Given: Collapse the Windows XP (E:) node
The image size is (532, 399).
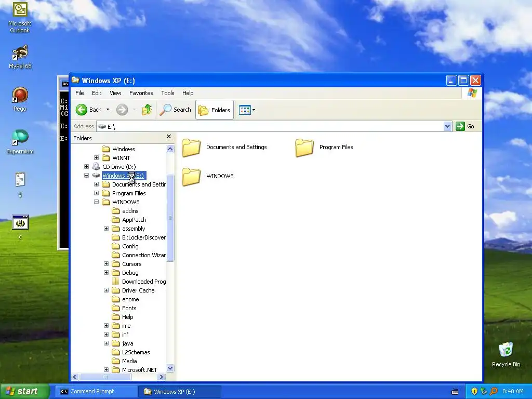Looking at the screenshot, I should 87,176.
